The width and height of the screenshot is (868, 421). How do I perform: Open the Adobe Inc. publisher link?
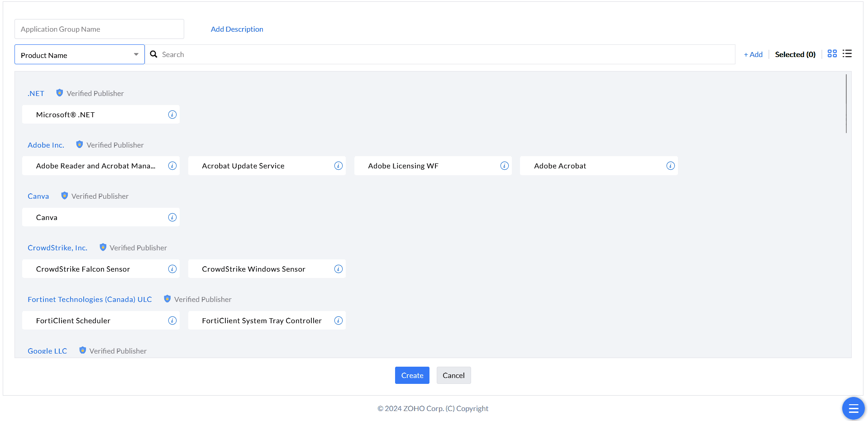click(x=46, y=145)
